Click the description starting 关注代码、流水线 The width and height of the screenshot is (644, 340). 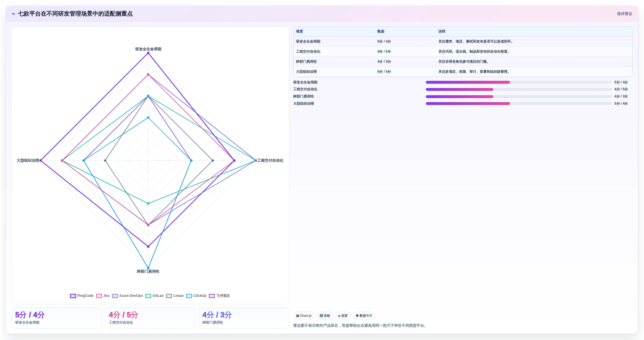point(474,51)
